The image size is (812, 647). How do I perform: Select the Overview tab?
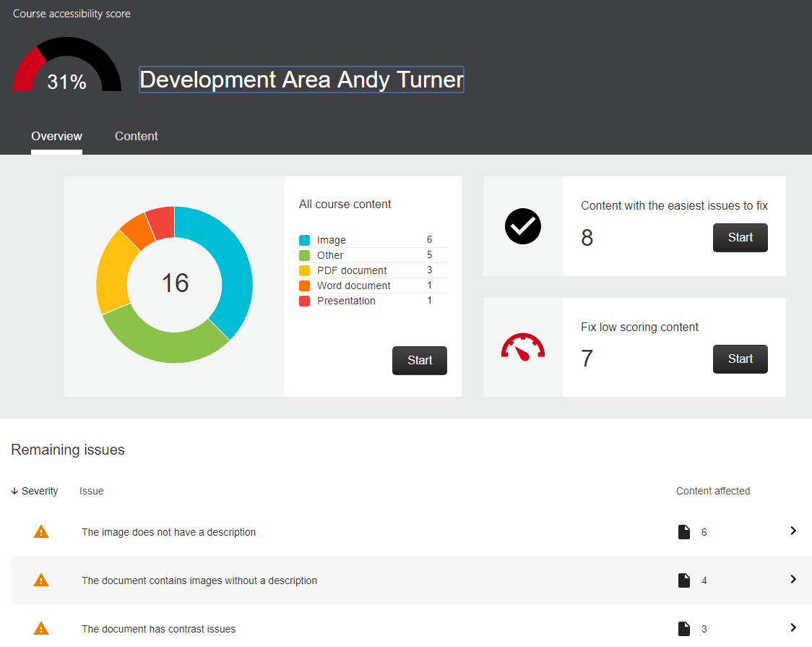click(56, 136)
